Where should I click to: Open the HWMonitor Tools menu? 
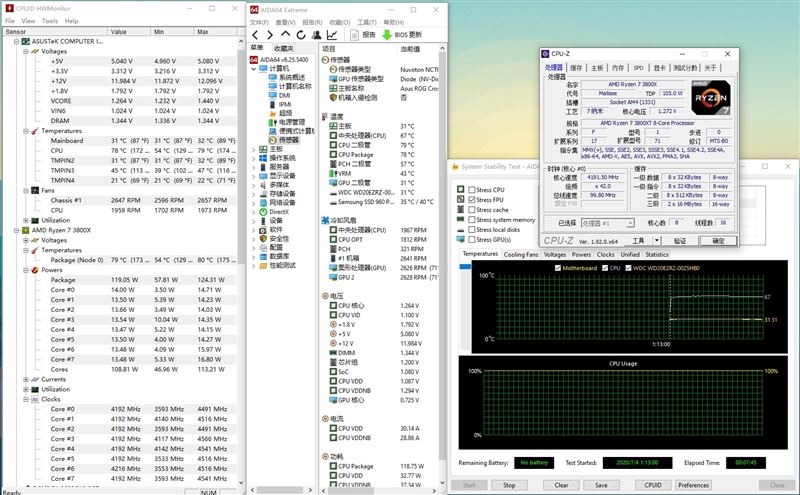(x=49, y=21)
